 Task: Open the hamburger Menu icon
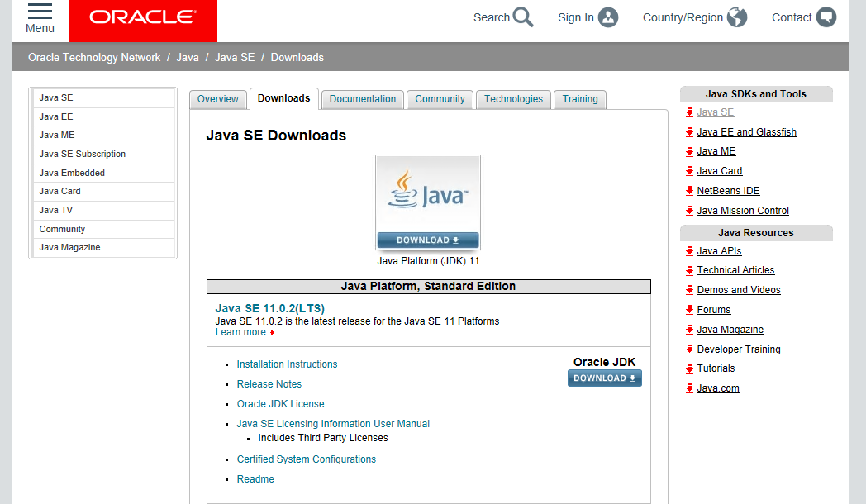40,11
